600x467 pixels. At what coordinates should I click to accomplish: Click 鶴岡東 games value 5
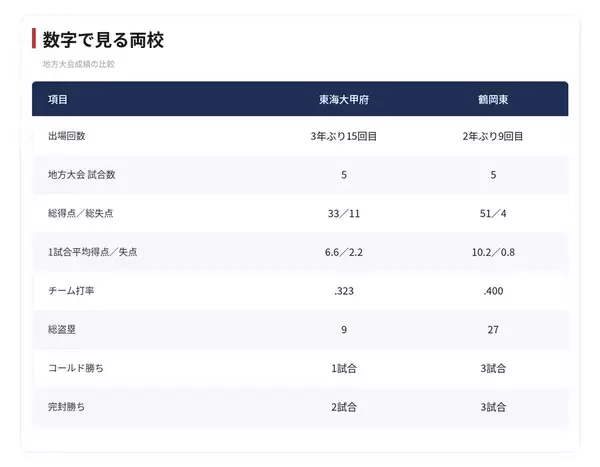[493, 175]
